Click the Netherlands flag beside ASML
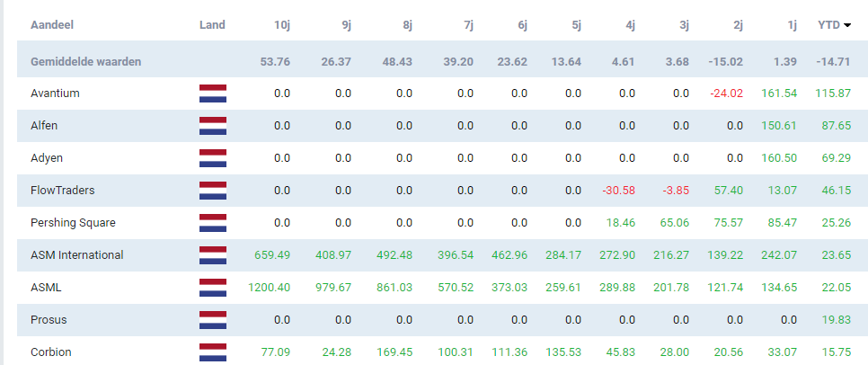 213,288
